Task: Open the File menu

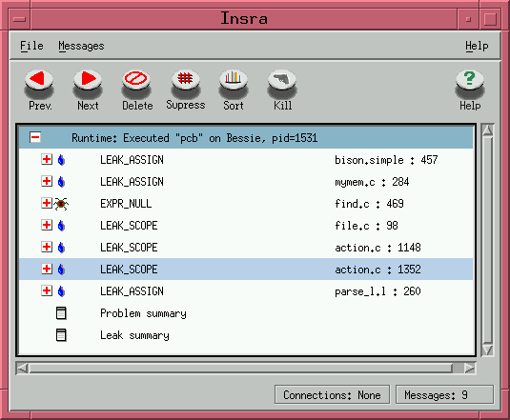Action: 31,46
